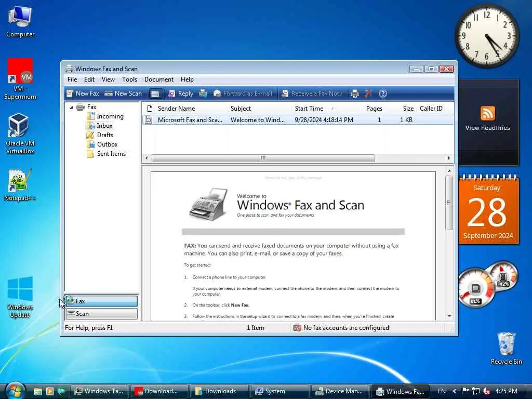Screen dimensions: 532x399
Task: Open Windows Update desktop icon
Action: [x=20, y=297]
